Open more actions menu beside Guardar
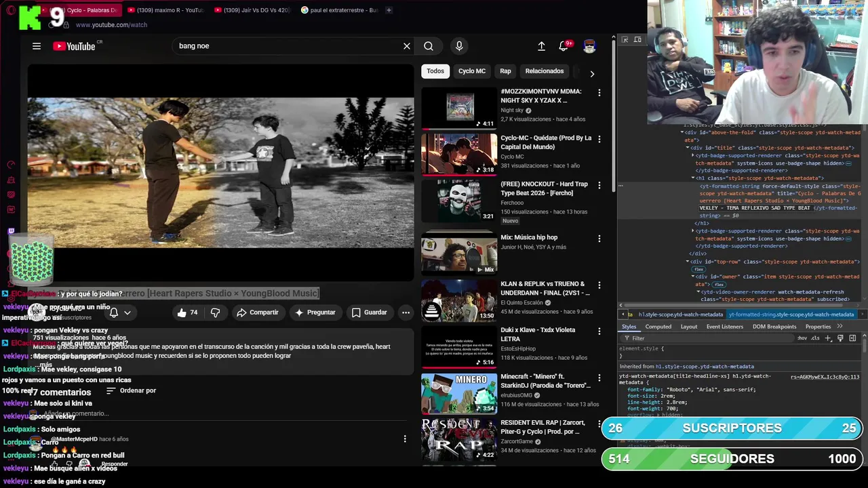 click(406, 312)
